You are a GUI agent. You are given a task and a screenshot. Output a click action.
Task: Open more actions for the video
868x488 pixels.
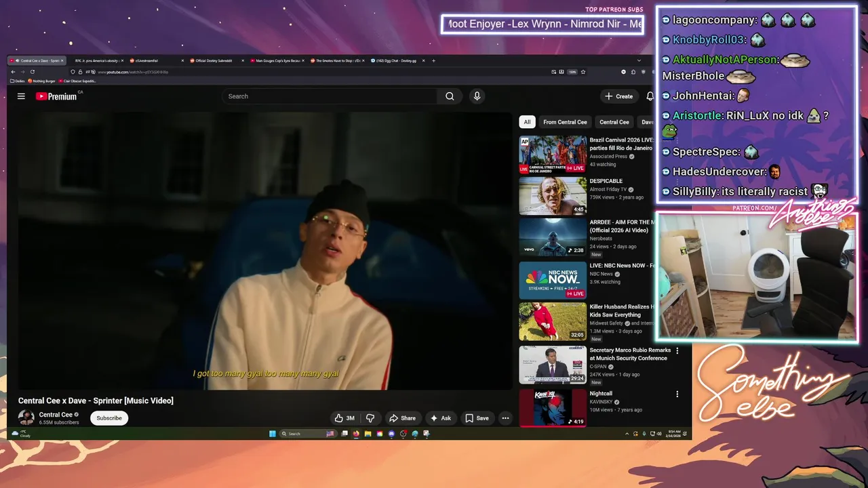click(505, 418)
